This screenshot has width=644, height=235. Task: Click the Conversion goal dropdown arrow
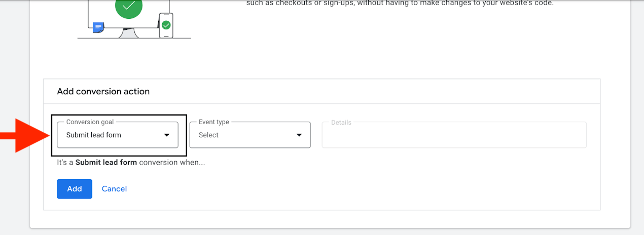166,135
